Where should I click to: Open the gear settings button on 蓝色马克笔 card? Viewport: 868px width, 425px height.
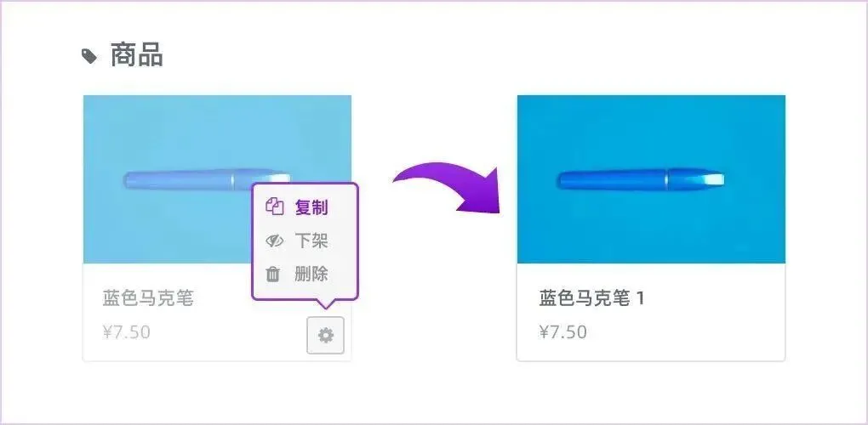pyautogui.click(x=325, y=336)
